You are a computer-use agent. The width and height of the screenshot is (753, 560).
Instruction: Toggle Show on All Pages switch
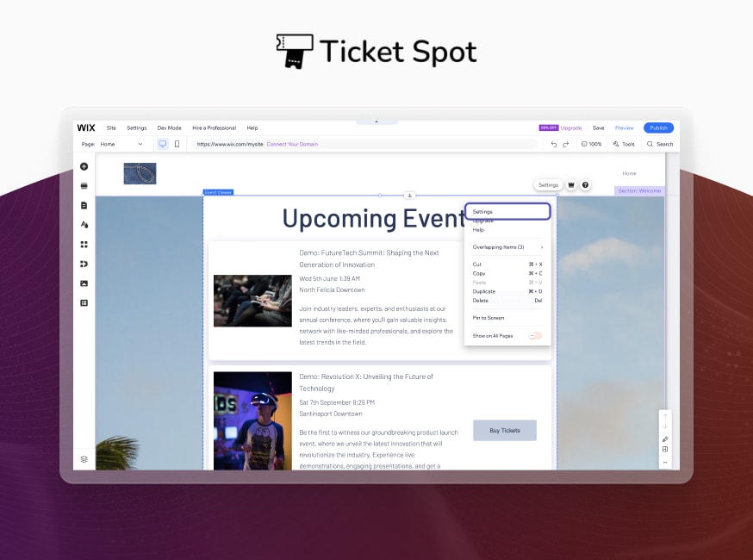[535, 335]
